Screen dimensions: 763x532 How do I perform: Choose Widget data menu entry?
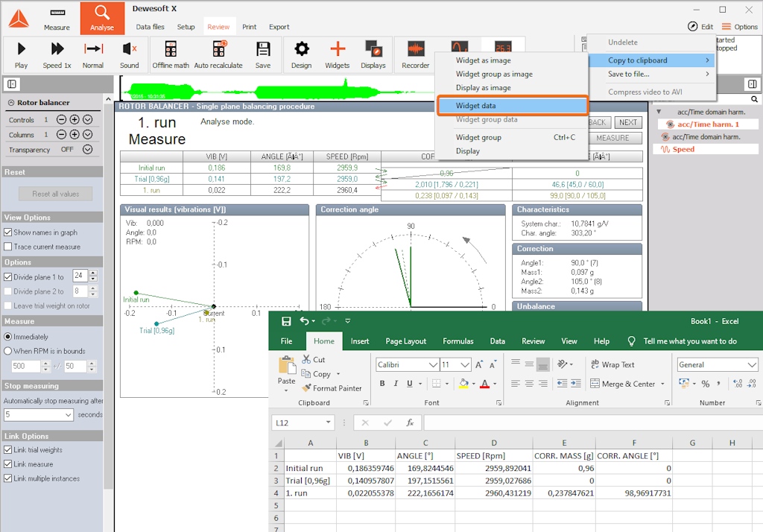click(x=513, y=106)
